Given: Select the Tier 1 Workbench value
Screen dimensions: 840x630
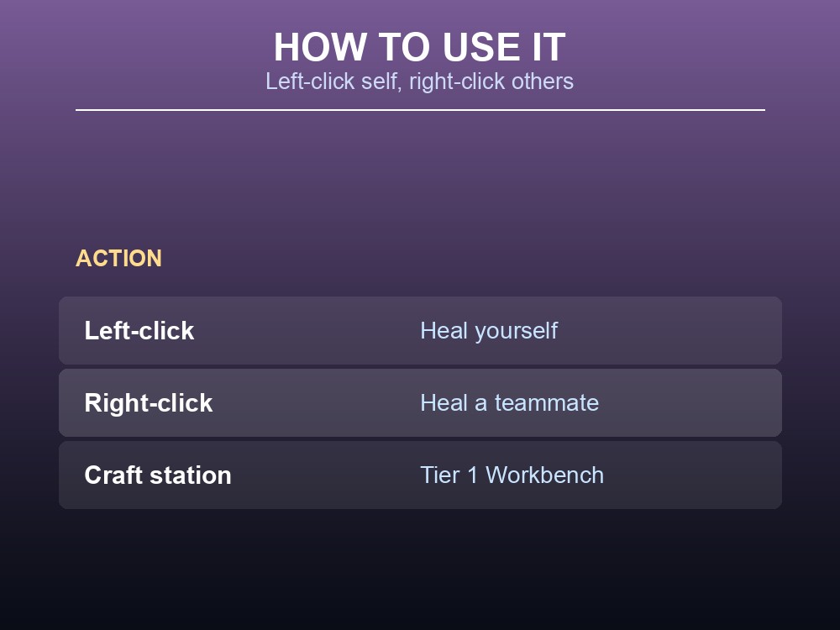Looking at the screenshot, I should 512,475.
